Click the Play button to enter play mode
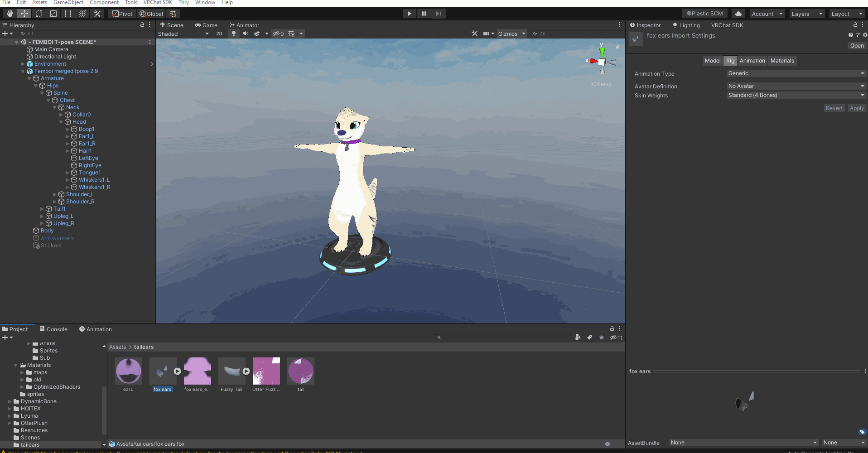The image size is (868, 453). coord(409,14)
